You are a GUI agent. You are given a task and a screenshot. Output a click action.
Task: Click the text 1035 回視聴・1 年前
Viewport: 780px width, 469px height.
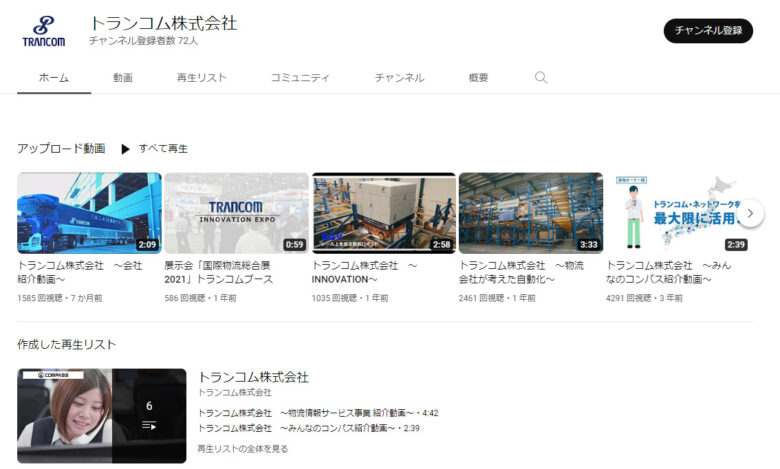coord(350,298)
